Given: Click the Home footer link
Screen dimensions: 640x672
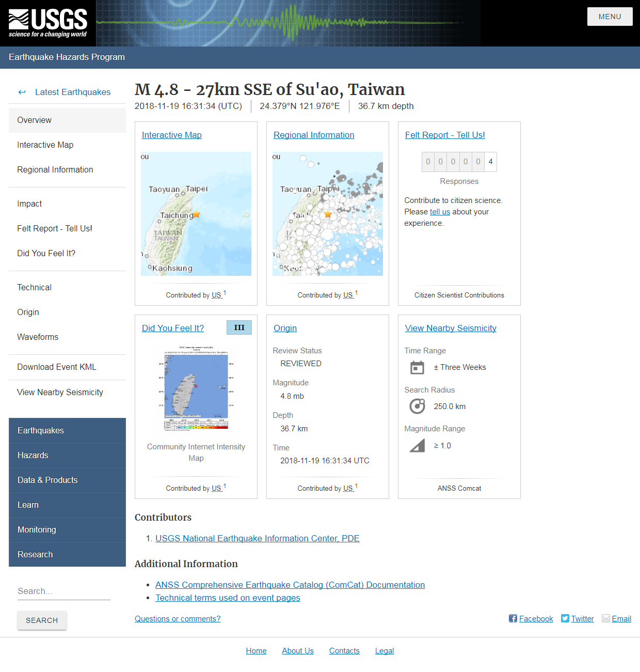Looking at the screenshot, I should click(256, 651).
